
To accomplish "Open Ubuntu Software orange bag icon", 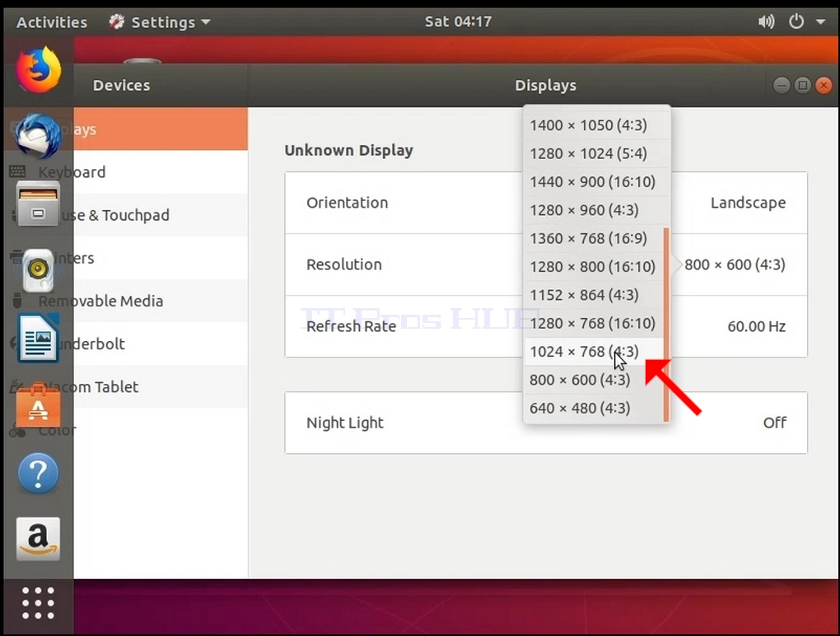I will (38, 406).
